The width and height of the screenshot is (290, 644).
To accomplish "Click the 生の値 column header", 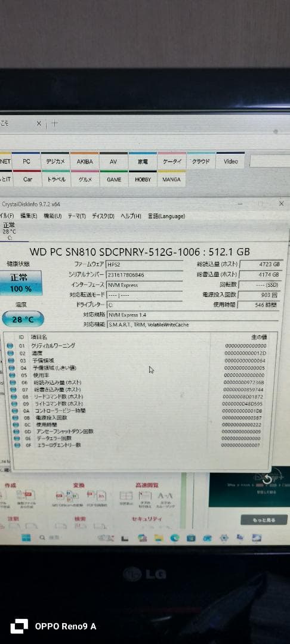I will tap(260, 337).
